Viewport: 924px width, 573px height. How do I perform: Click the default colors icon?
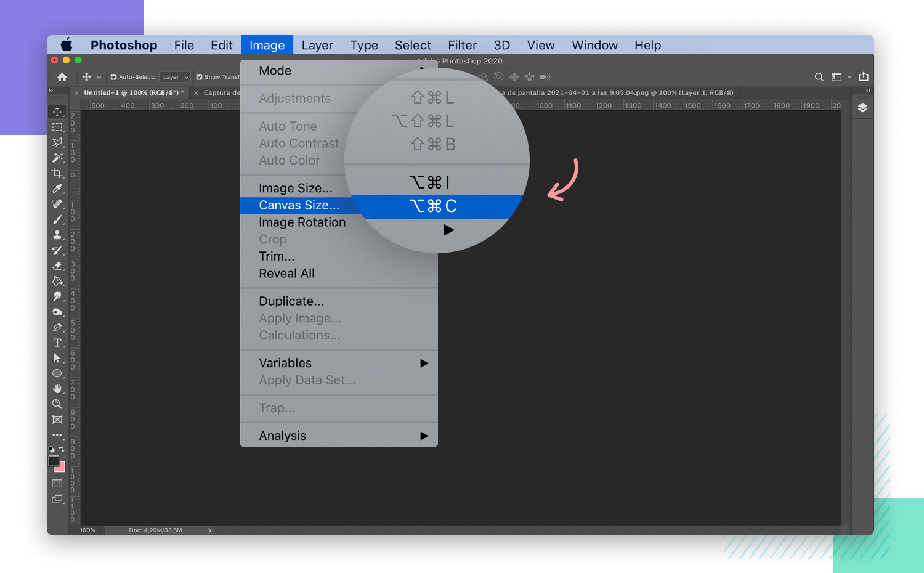pyautogui.click(x=51, y=449)
